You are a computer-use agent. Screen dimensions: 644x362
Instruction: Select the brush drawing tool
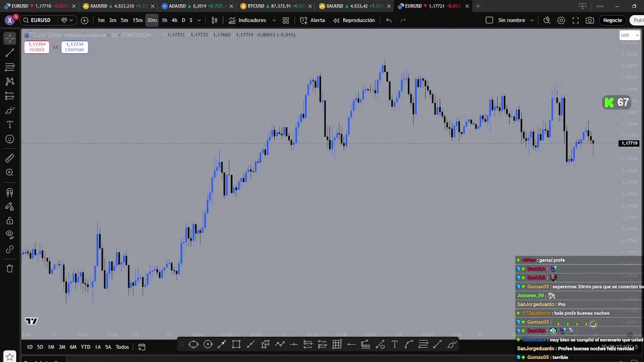(10, 110)
